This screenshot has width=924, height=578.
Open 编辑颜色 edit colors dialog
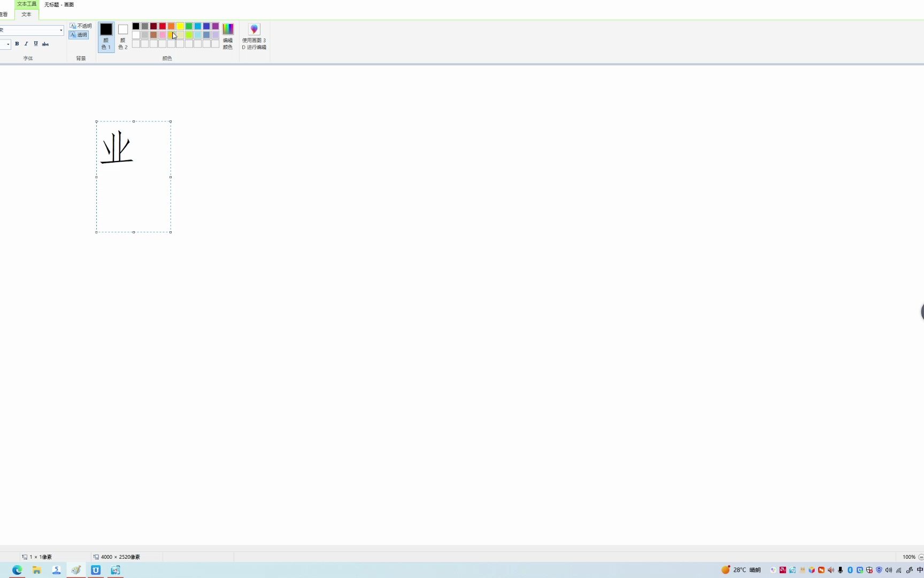[x=228, y=36]
